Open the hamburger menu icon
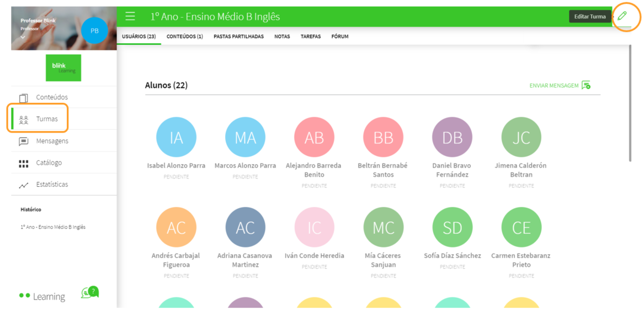 [x=130, y=17]
